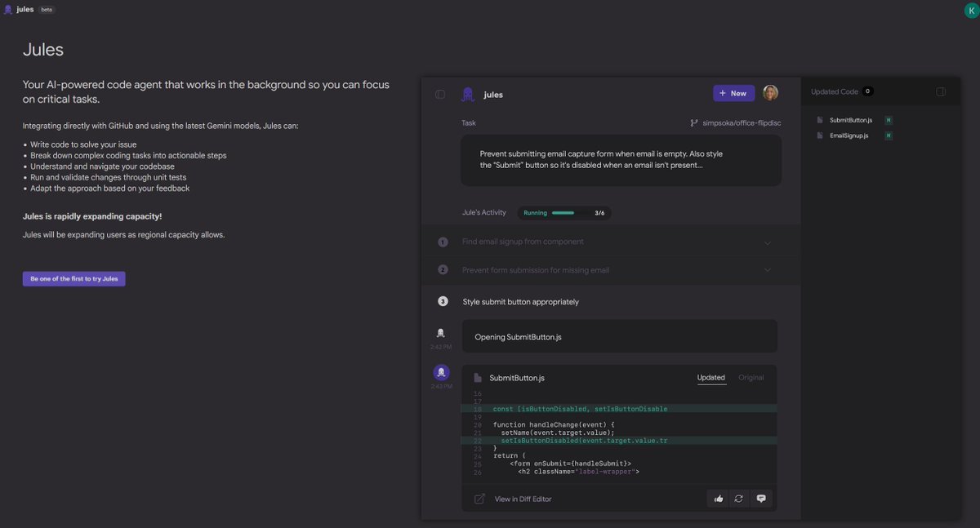Click the N badge next to EmailSignup.js

coord(889,135)
